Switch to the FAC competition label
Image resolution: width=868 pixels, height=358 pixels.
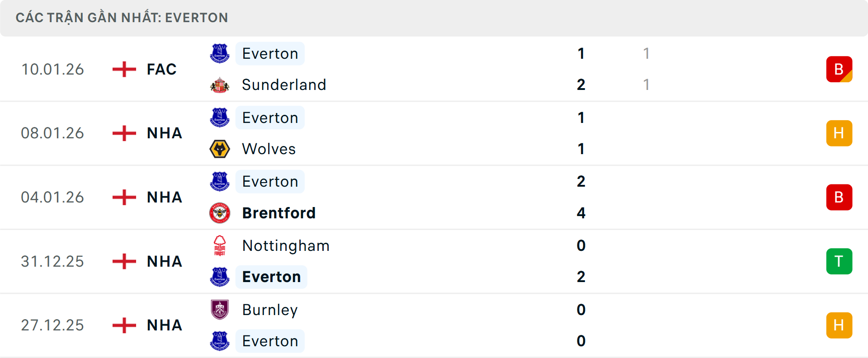(161, 69)
